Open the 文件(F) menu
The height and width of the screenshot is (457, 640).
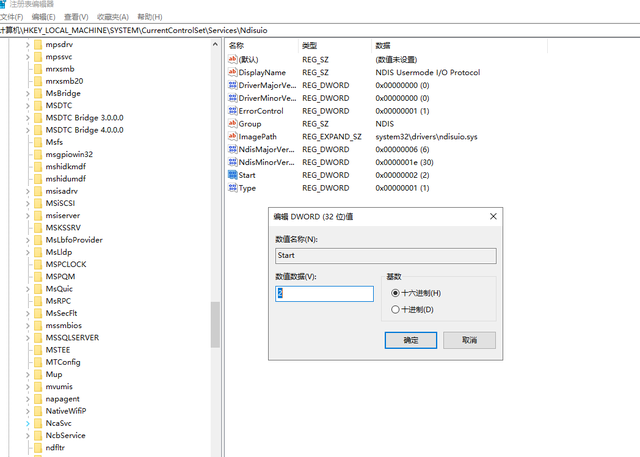(11, 17)
